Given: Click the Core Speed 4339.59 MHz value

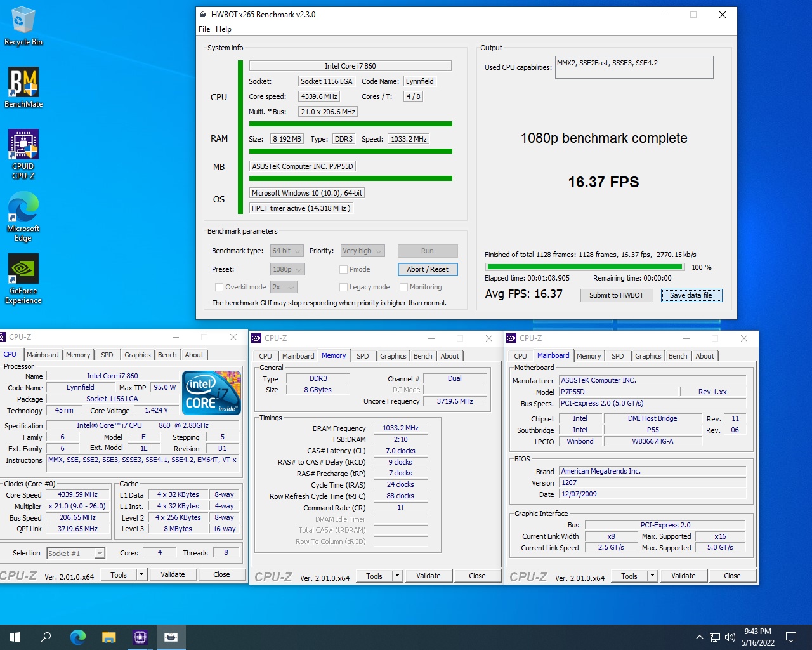Looking at the screenshot, I should click(77, 494).
